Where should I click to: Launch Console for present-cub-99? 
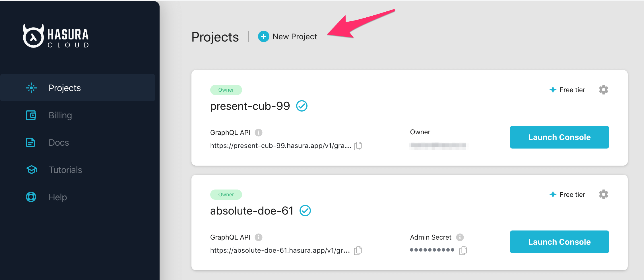(x=559, y=137)
